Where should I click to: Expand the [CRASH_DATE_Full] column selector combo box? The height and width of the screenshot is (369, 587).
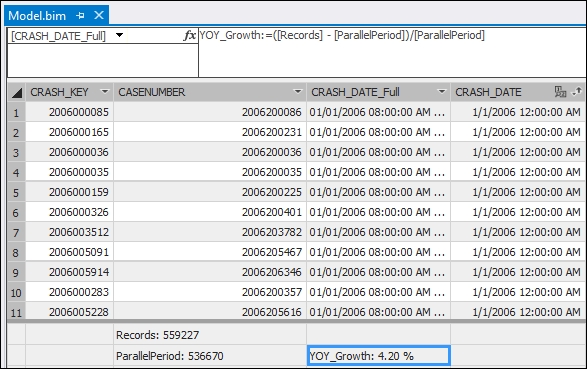[x=119, y=35]
